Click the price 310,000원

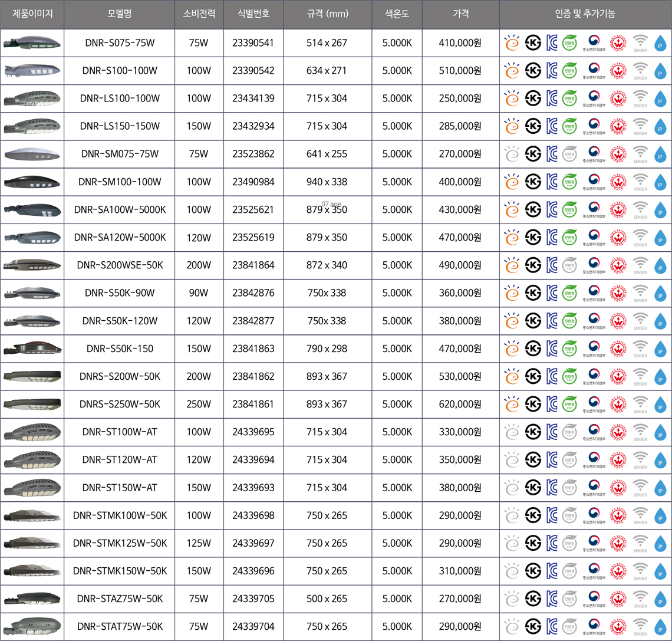pos(460,571)
